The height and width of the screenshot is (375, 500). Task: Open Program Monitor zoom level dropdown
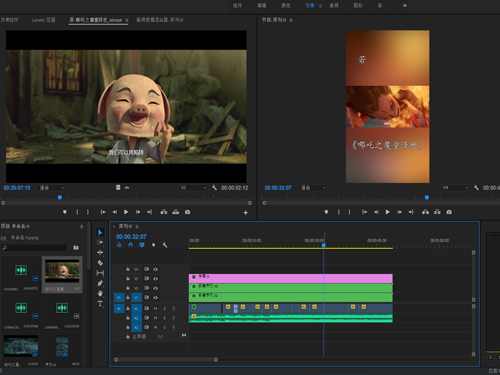(x=313, y=188)
